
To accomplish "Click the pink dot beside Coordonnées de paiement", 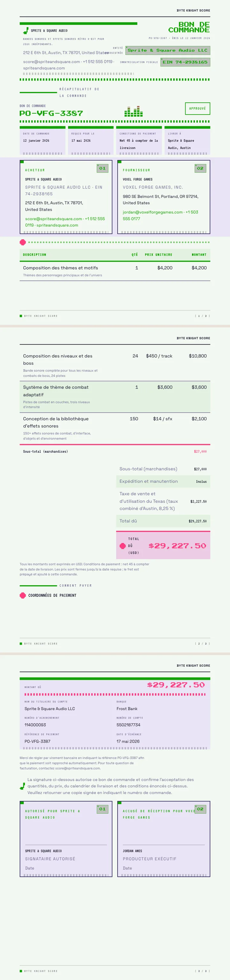I will (x=23, y=595).
